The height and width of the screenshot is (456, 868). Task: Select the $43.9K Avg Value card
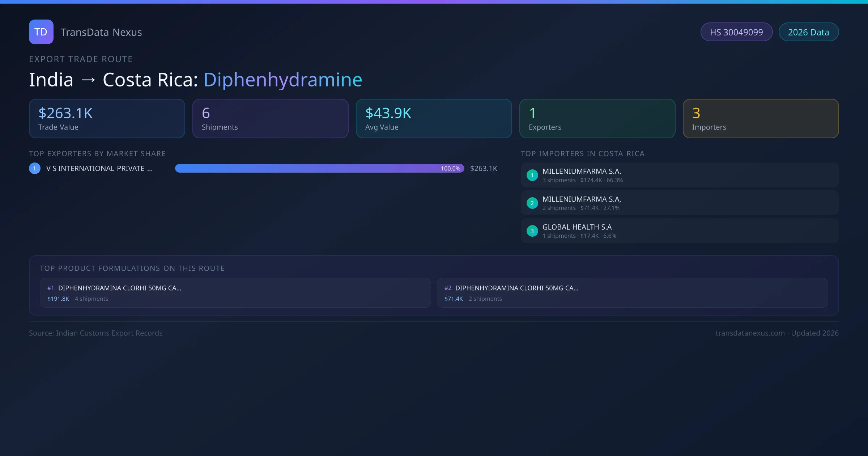tap(434, 119)
